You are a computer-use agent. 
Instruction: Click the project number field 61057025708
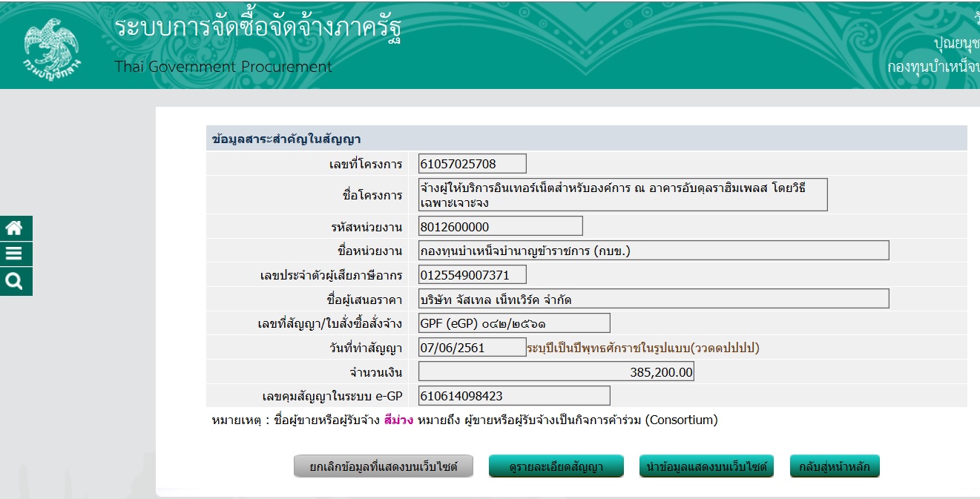(x=472, y=163)
